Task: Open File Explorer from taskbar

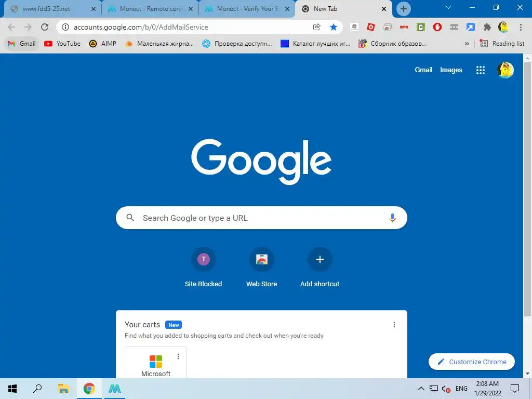Action: tap(63, 389)
